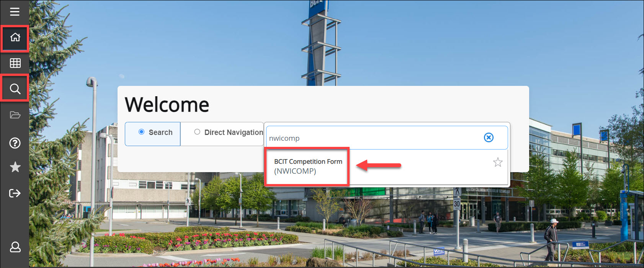The width and height of the screenshot is (644, 268).
Task: Open the Recently Opened folder icon
Action: click(15, 115)
